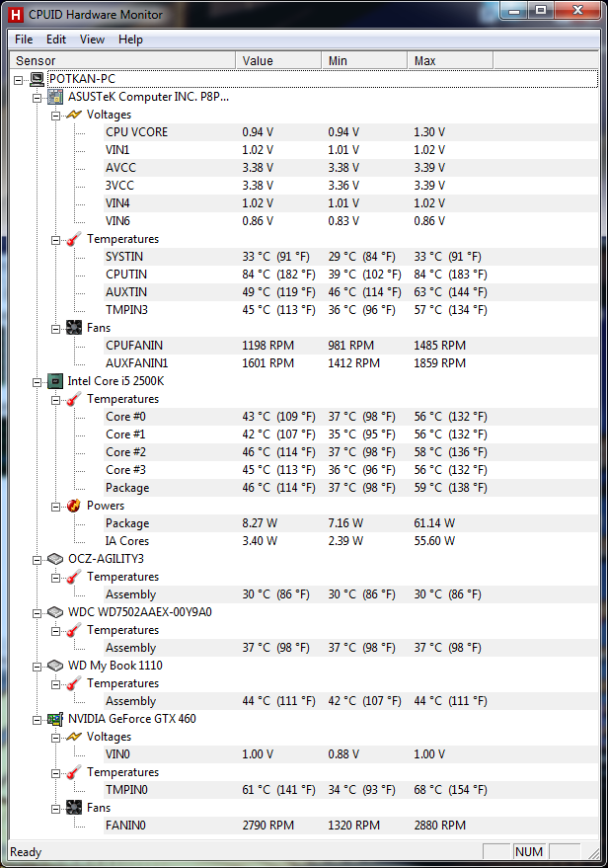This screenshot has height=868, width=608.
Task: Select the FANIN0 fan row
Action: tap(350, 826)
